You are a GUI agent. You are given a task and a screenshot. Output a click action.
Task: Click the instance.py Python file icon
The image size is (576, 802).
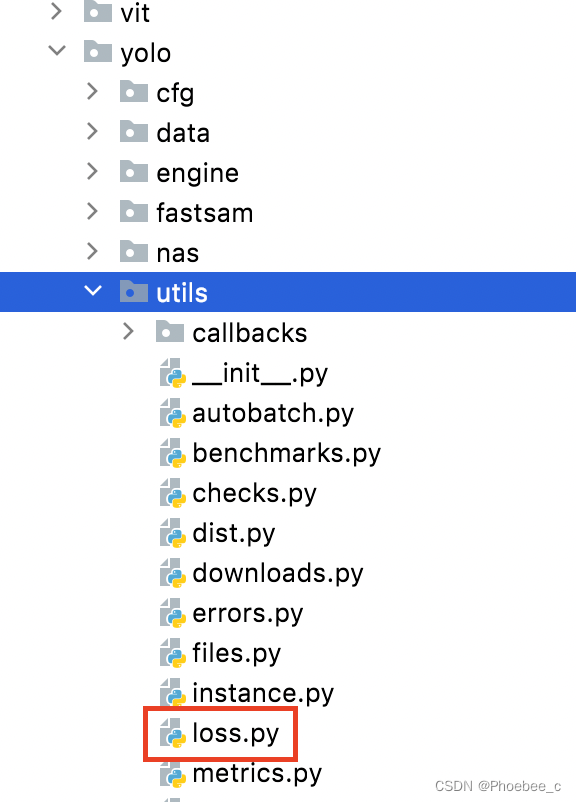click(173, 693)
